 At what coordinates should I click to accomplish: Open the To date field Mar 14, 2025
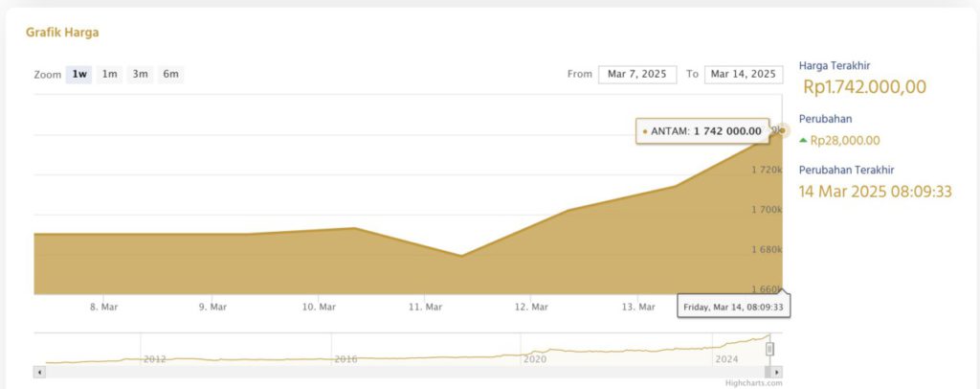pyautogui.click(x=744, y=74)
